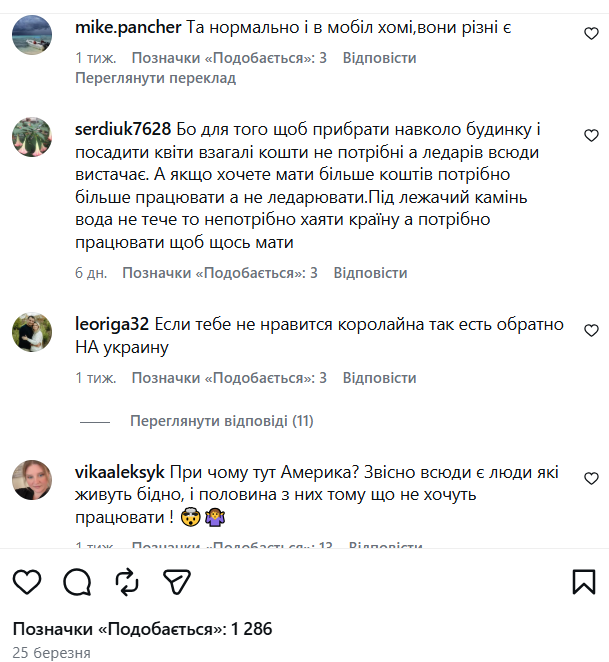Open mike.pancher's profile avatar

pos(32,36)
